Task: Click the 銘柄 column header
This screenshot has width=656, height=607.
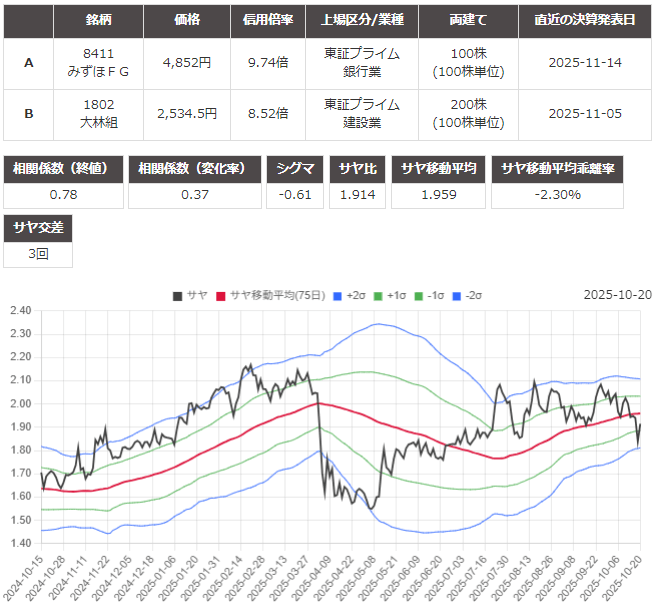Action: point(98,20)
